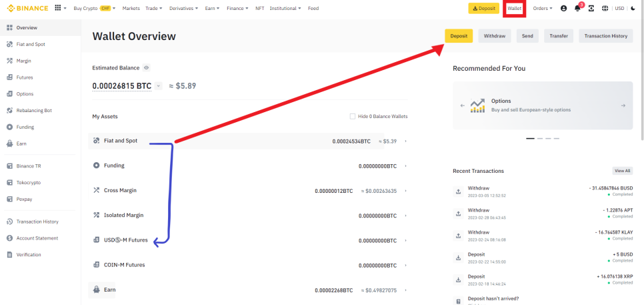Viewport: 644px width, 305px height.
Task: Open the notifications bell icon
Action: 577,8
